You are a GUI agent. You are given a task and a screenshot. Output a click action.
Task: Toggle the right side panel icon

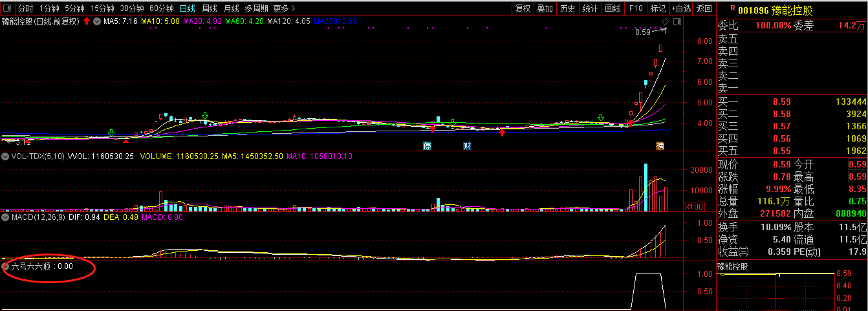tap(677, 21)
